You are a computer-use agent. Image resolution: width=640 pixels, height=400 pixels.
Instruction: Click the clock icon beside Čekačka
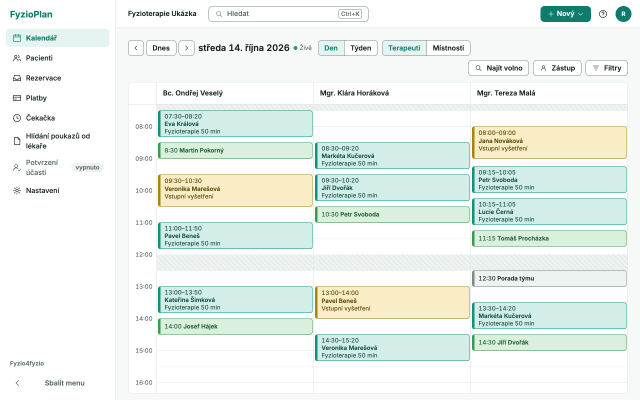click(17, 118)
